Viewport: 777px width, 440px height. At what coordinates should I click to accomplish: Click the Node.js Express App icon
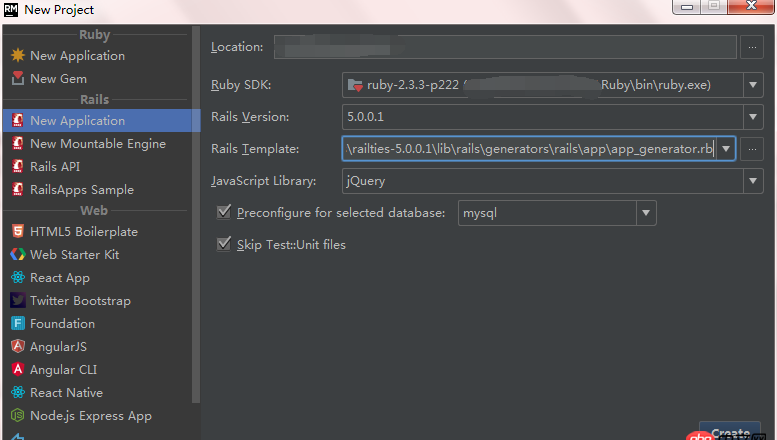[x=18, y=415]
